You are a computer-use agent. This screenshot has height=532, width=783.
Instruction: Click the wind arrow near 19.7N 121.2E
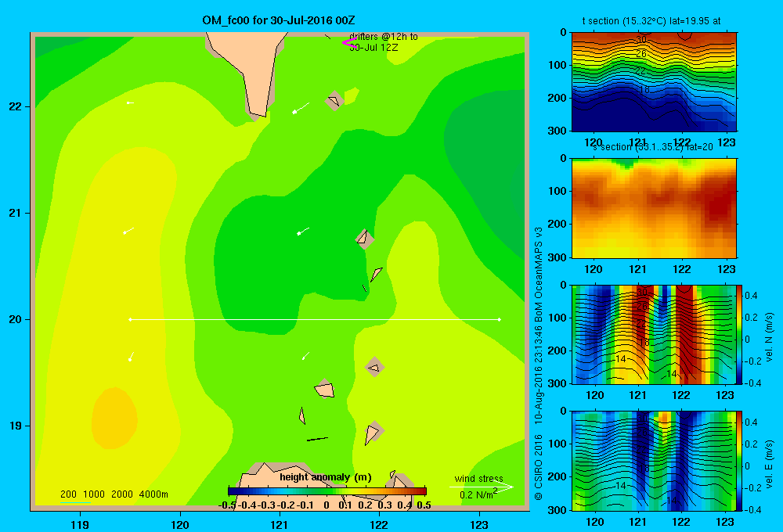click(305, 356)
